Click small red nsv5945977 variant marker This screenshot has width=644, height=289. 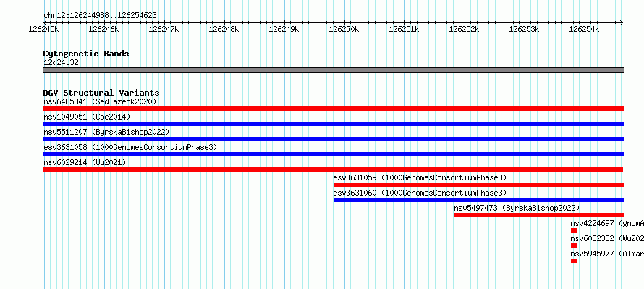point(574,261)
